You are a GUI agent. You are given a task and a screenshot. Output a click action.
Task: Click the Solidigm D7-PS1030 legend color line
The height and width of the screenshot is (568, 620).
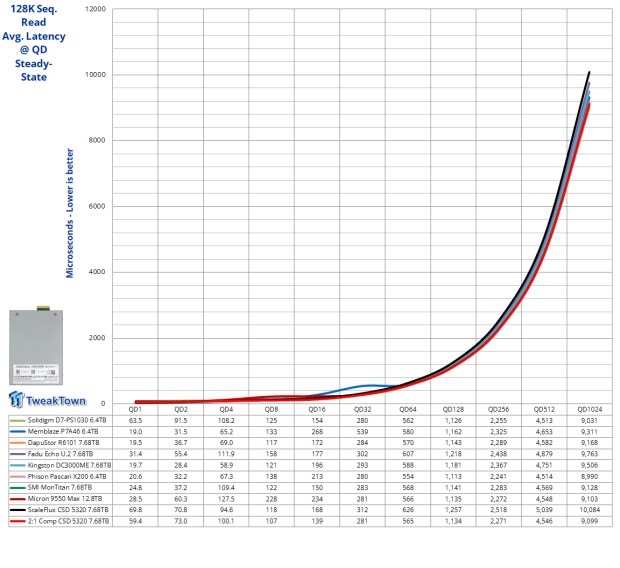pyautogui.click(x=16, y=422)
